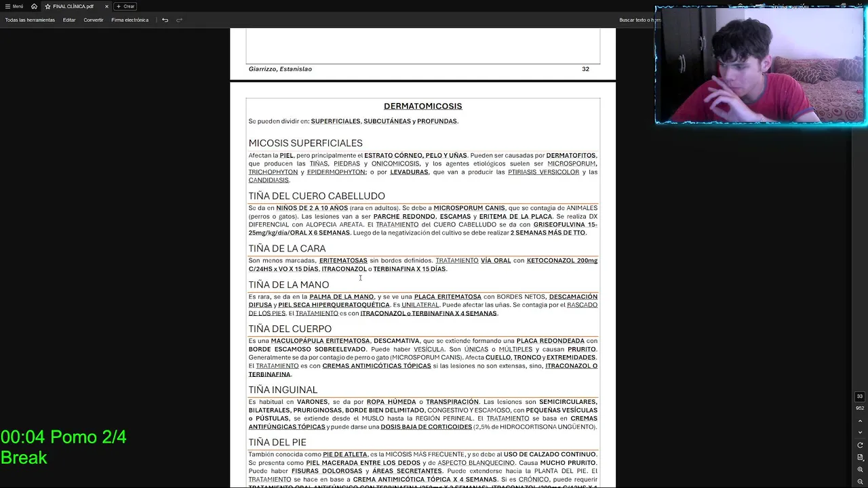Click the redo arrow icon
Image resolution: width=868 pixels, height=488 pixels.
pos(179,20)
